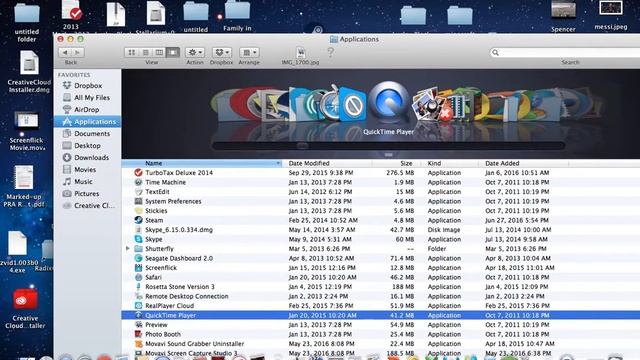Click the Finder search field
Image resolution: width=640 pixels, height=360 pixels.
[565, 52]
